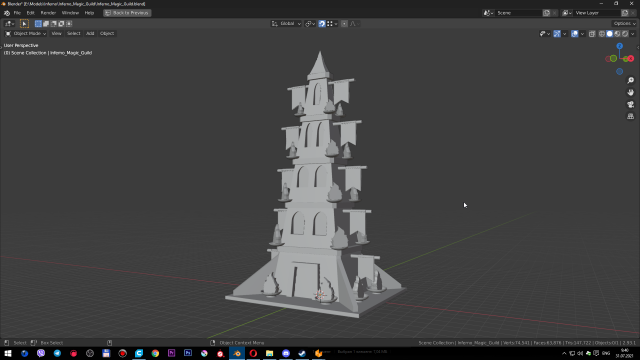
Task: Add a new view layer icon
Action: pos(625,13)
